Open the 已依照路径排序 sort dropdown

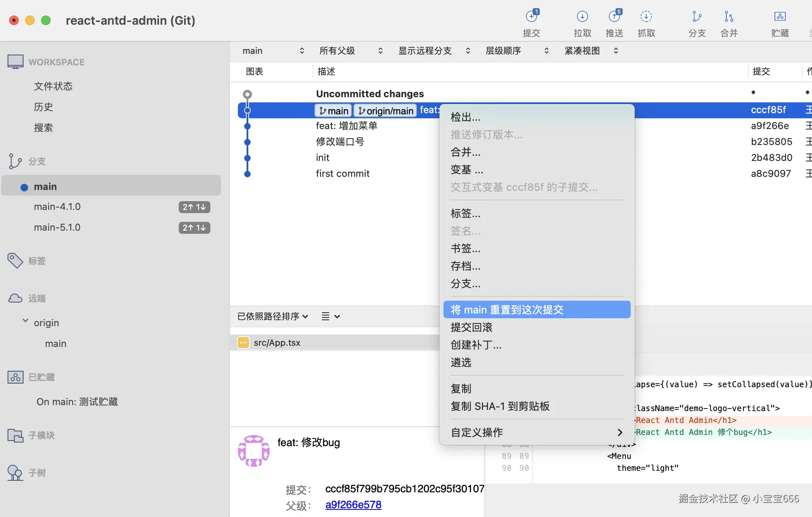pyautogui.click(x=272, y=316)
